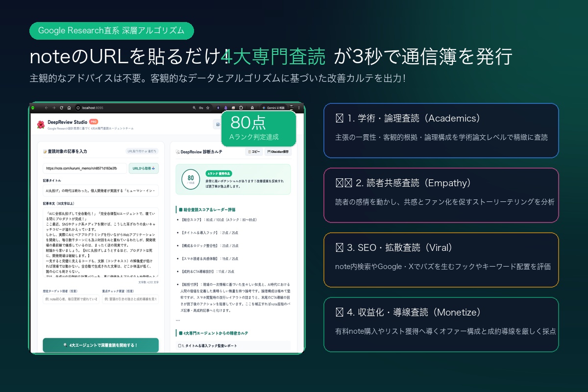Reload the localhost:8095 page
Image resolution: width=588 pixels, height=392 pixels.
[62, 108]
